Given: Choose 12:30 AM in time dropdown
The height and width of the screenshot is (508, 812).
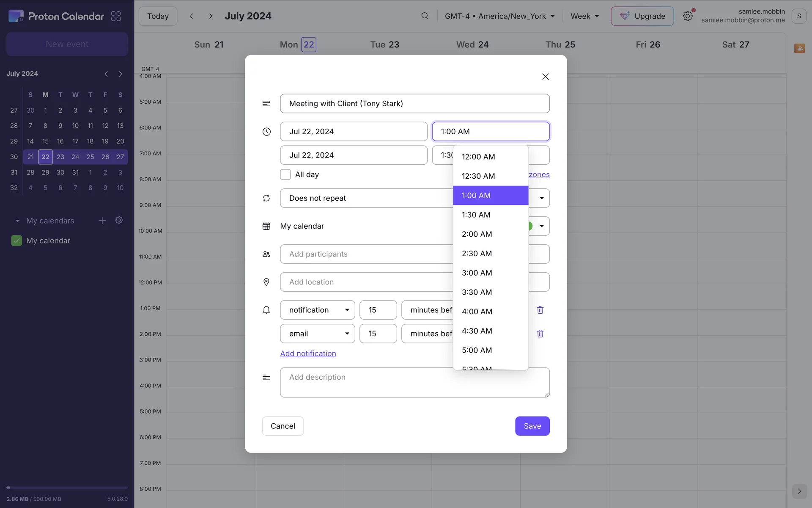Looking at the screenshot, I should click(x=478, y=176).
